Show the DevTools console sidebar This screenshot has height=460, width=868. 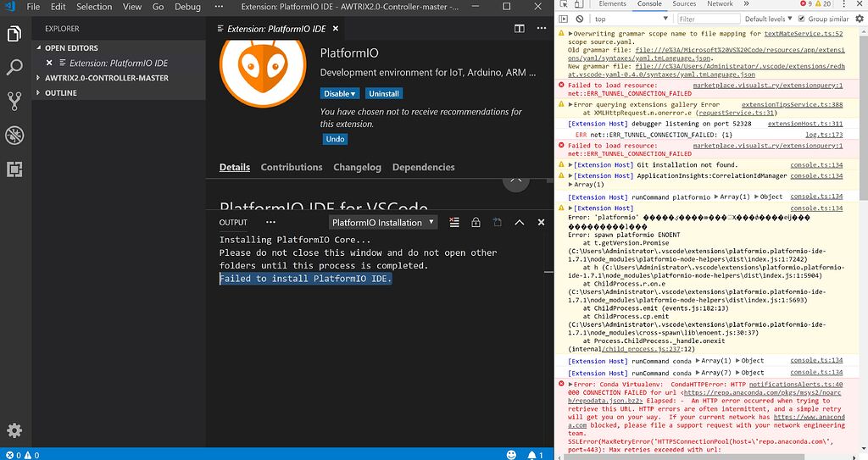click(x=564, y=19)
